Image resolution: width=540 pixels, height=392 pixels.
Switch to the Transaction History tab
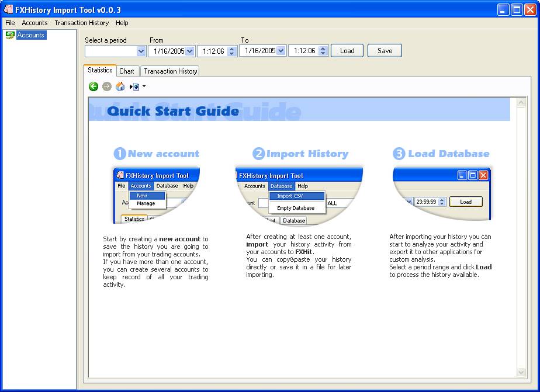pyautogui.click(x=170, y=71)
